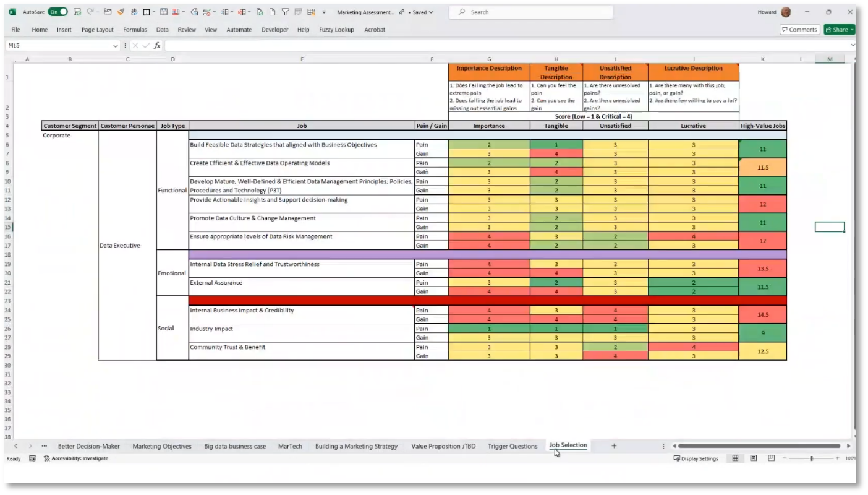Select the cell 'Industry Impact'
The width and height of the screenshot is (868, 495).
(302, 333)
